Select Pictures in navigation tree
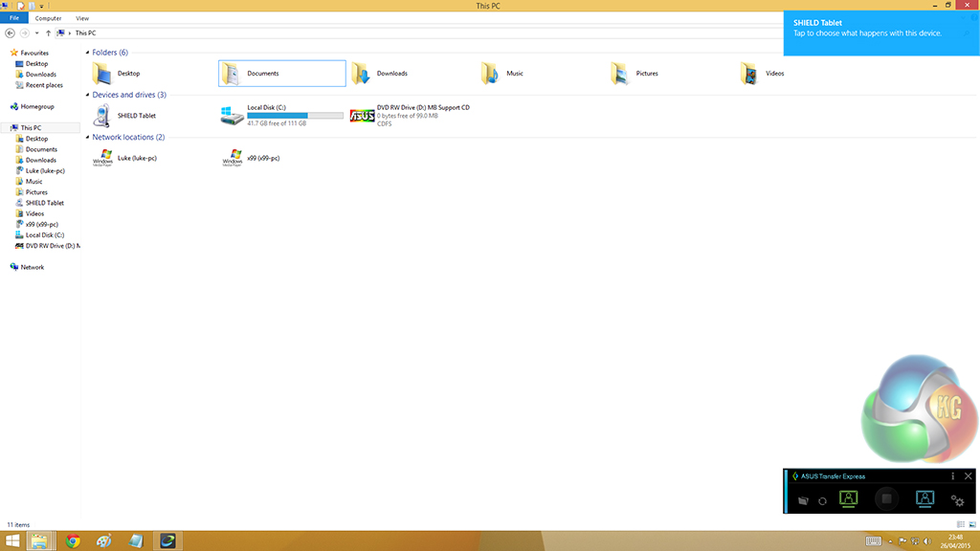The height and width of the screenshot is (551, 980). coord(32,192)
